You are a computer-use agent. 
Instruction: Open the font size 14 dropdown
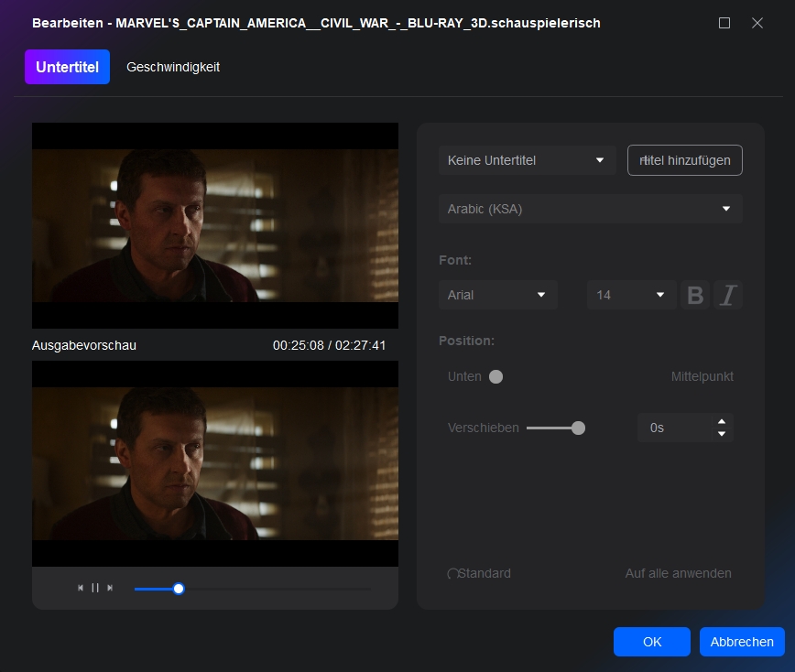(631, 295)
